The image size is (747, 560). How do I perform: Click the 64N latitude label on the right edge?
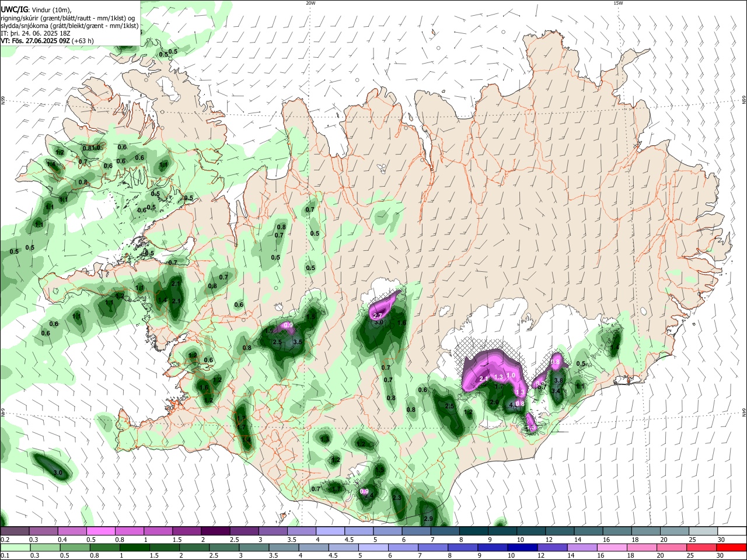[x=744, y=412]
